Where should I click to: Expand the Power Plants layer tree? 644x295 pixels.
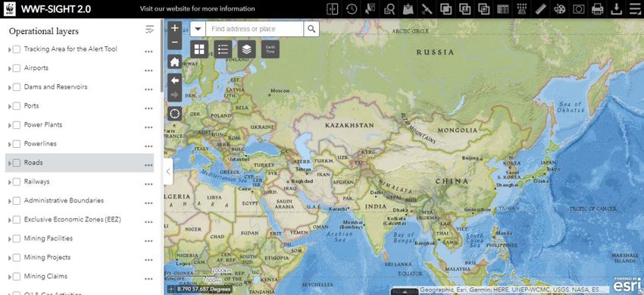[9, 125]
